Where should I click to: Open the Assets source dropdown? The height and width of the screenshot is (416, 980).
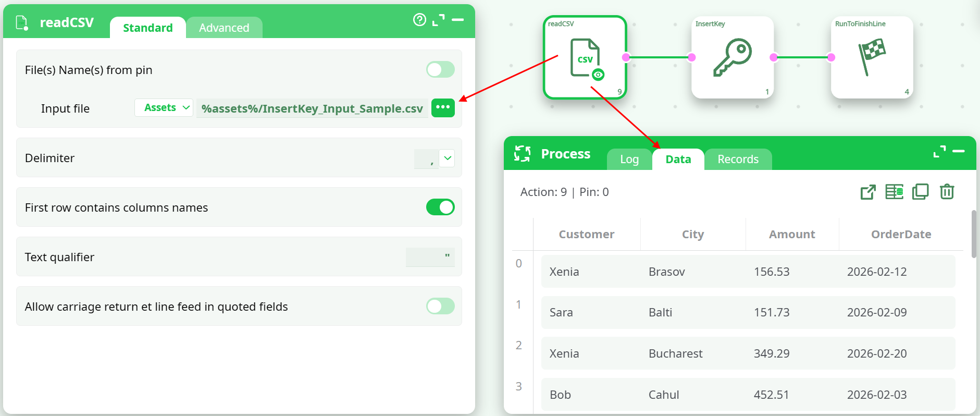point(164,108)
